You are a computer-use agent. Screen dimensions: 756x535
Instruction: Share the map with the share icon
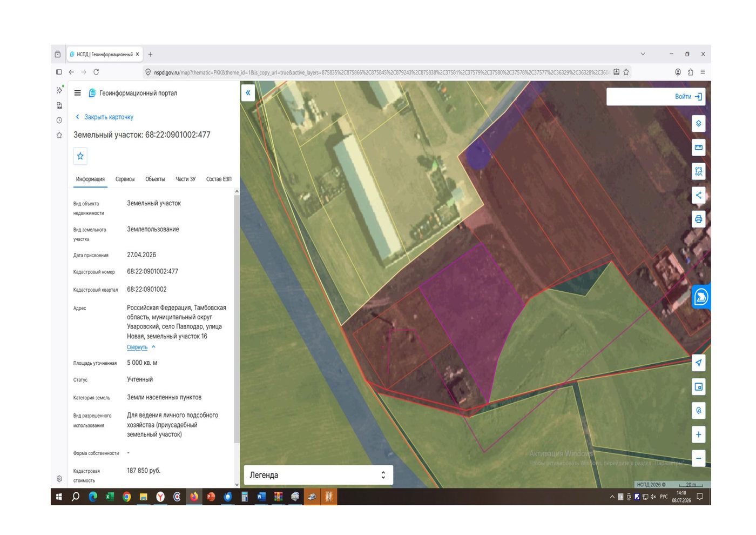tap(698, 195)
